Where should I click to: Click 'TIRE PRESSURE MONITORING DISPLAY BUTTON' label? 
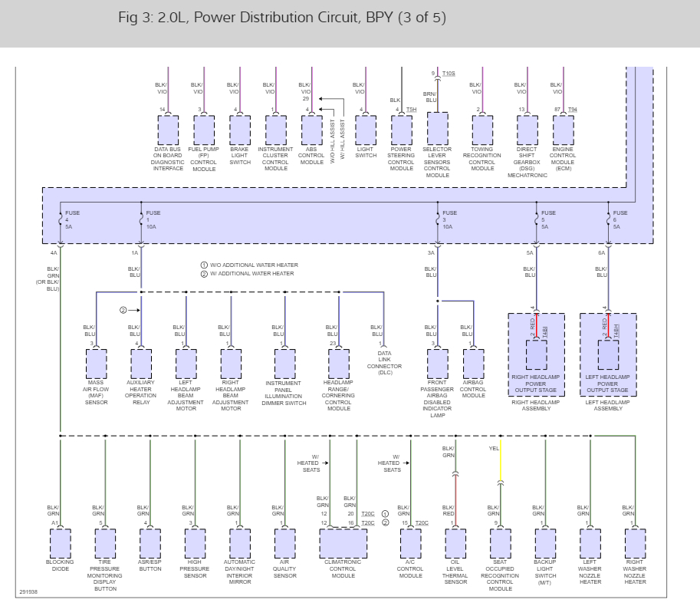tap(105, 575)
